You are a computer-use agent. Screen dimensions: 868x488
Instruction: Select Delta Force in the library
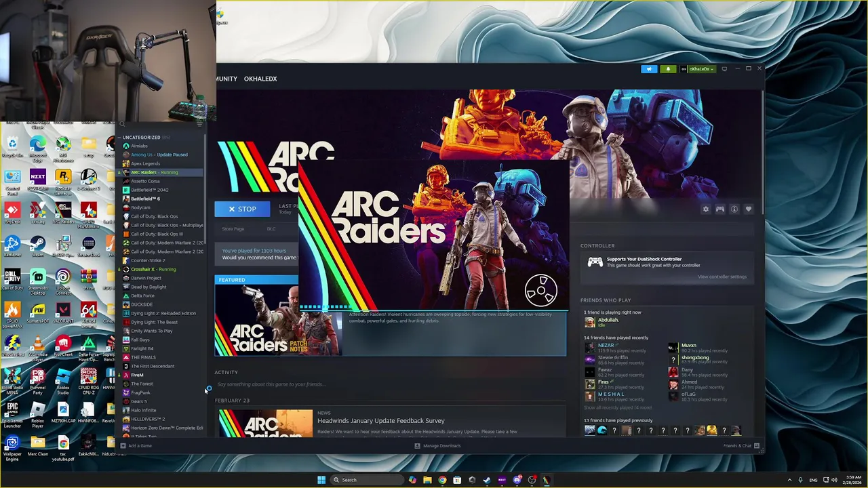tap(138, 296)
